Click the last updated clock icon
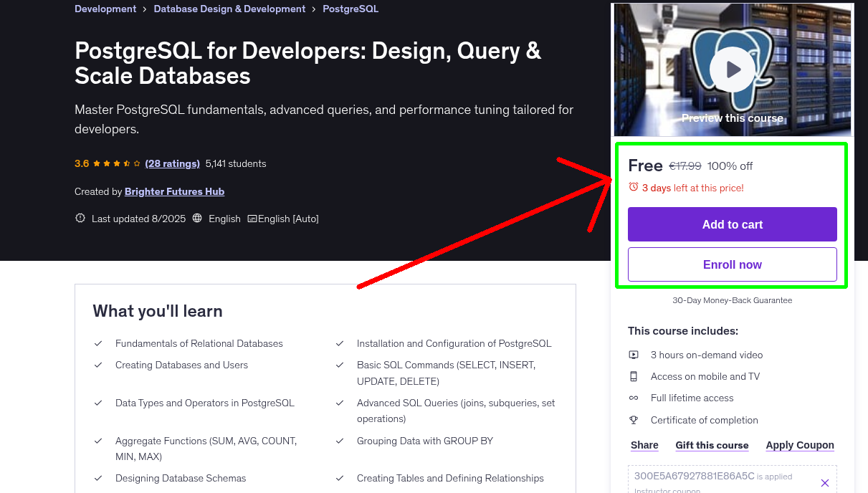This screenshot has width=868, height=493. point(80,218)
